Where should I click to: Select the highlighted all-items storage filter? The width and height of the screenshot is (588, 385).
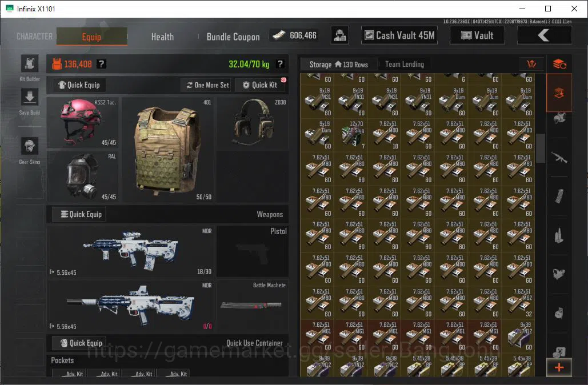[x=559, y=93]
